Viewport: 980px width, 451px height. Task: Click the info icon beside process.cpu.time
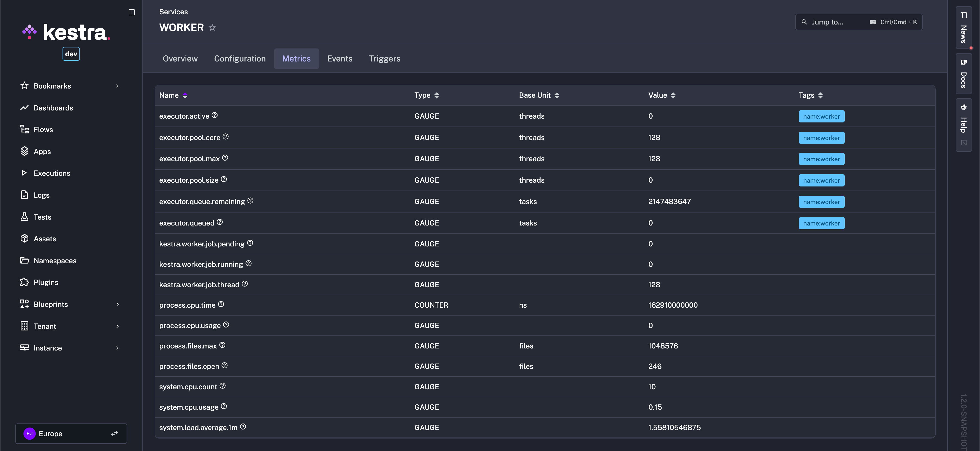point(221,304)
